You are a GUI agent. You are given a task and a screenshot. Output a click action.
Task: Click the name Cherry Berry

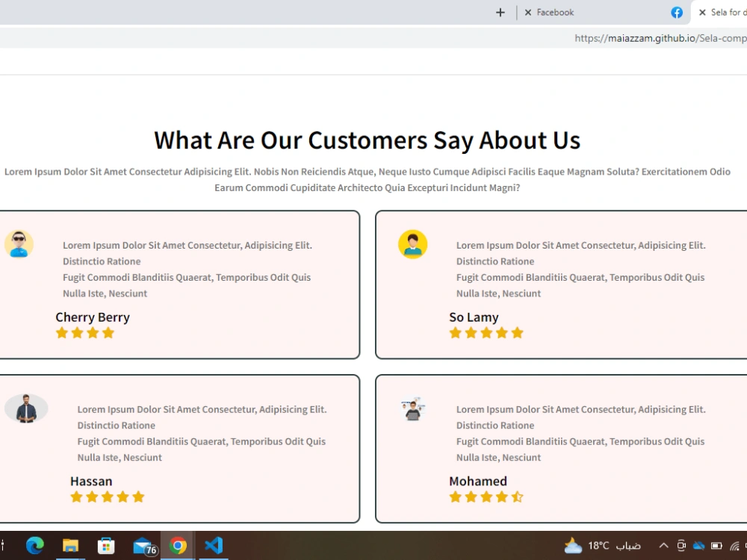point(93,317)
